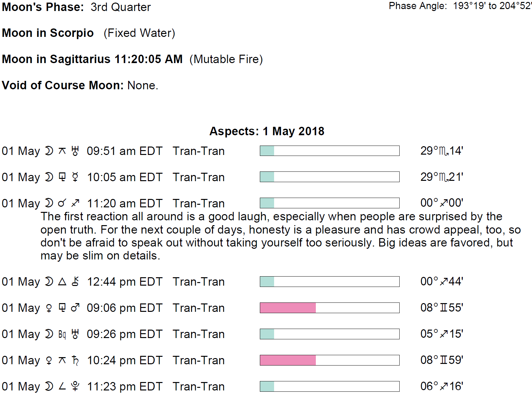Click the Phase Angle text at top right
Viewport: 532px width, 394px height.
coord(460,6)
